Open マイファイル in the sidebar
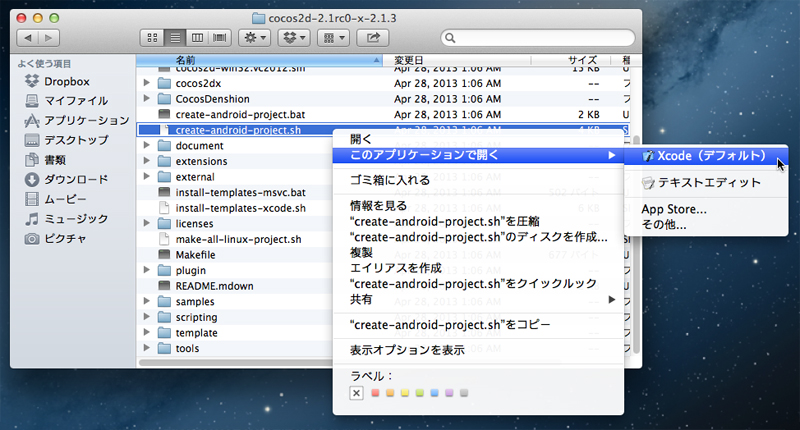The image size is (800, 430). pyautogui.click(x=66, y=101)
